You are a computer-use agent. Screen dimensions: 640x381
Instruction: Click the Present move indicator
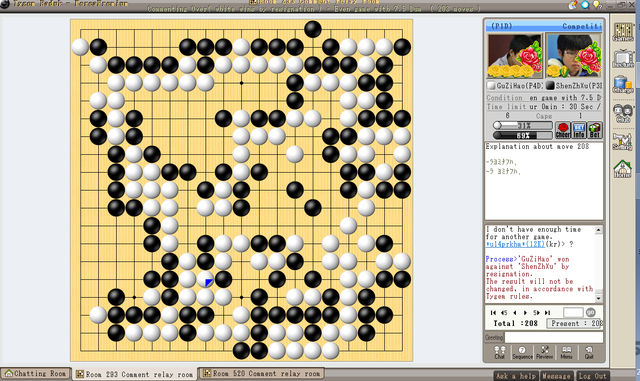(575, 323)
